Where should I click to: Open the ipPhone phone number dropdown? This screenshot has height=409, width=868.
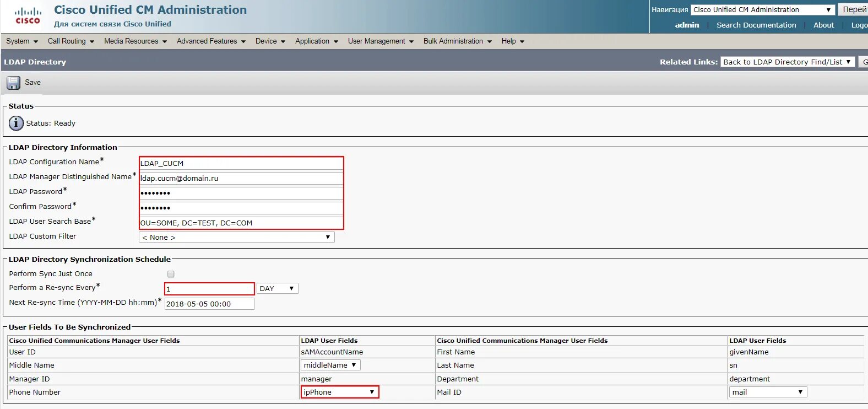340,392
